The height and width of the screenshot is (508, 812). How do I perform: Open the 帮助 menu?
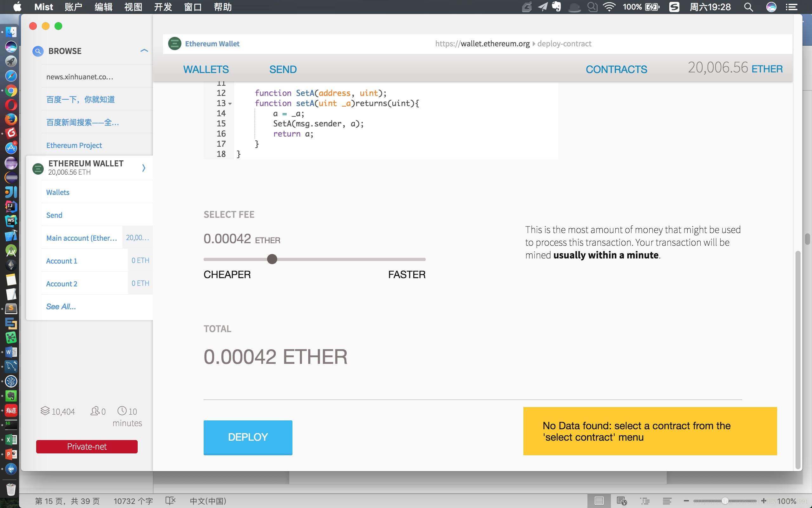[223, 7]
